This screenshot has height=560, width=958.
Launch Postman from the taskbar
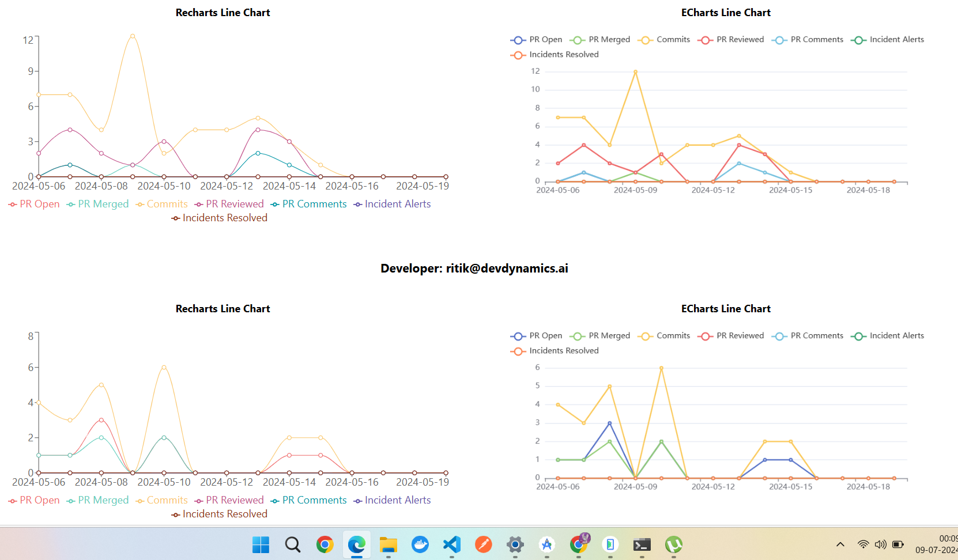pos(484,544)
